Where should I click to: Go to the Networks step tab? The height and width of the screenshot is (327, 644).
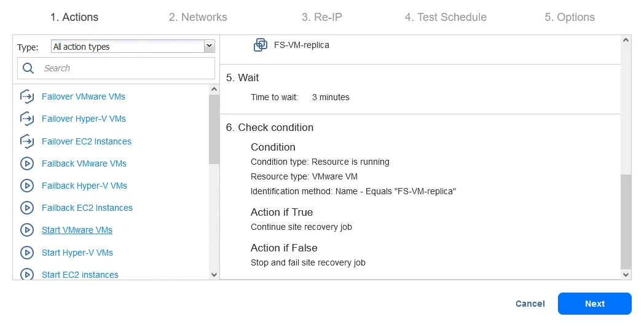(198, 17)
